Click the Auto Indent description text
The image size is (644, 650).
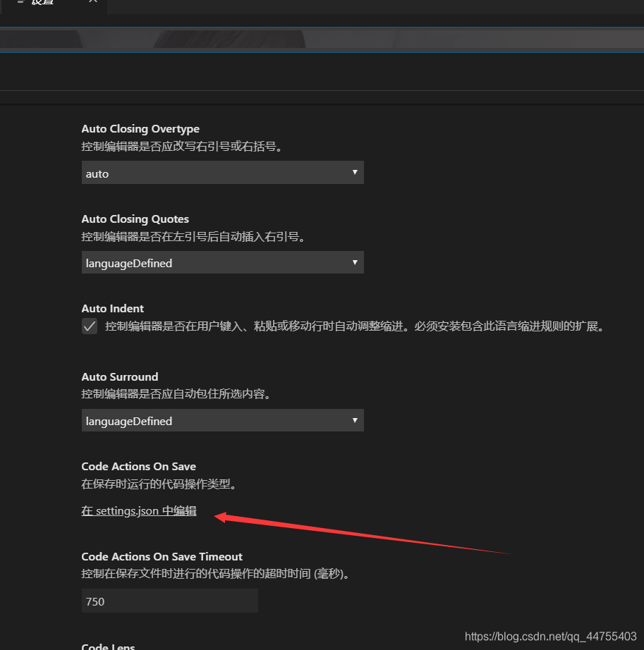coord(356,326)
